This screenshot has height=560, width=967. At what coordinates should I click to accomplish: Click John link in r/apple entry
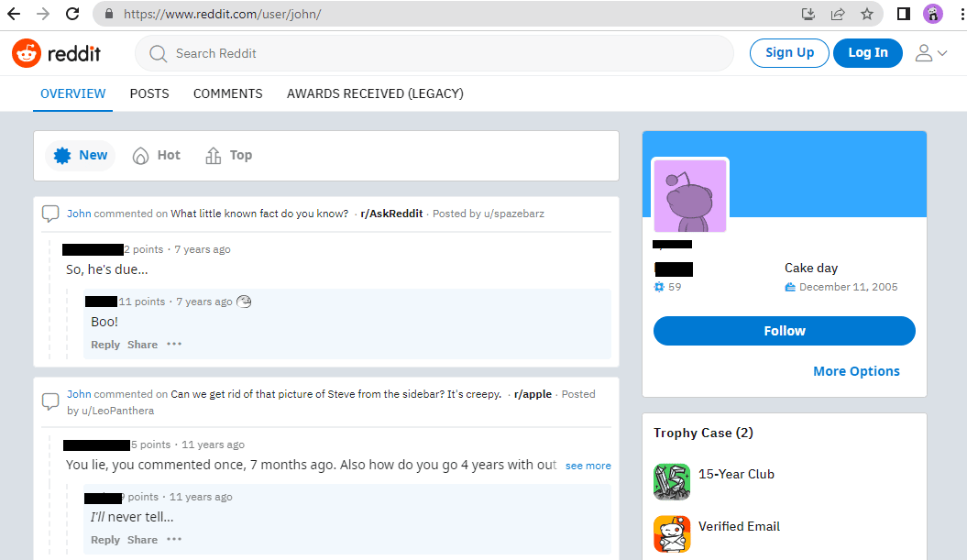point(79,394)
